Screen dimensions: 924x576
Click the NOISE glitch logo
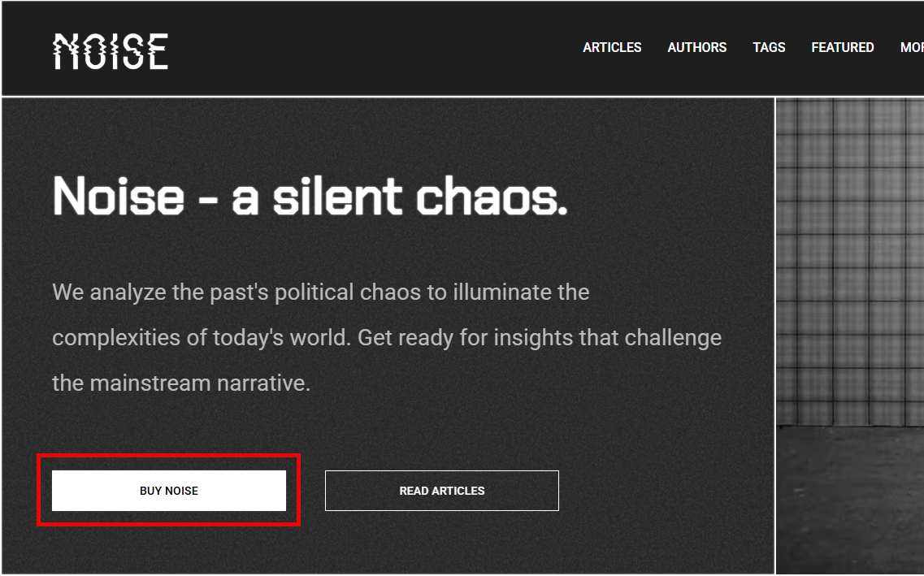click(111, 51)
